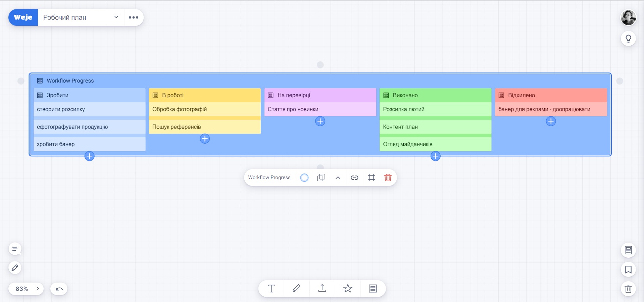The image size is (644, 302).
Task: Click the user profile avatar
Action: pyautogui.click(x=628, y=17)
